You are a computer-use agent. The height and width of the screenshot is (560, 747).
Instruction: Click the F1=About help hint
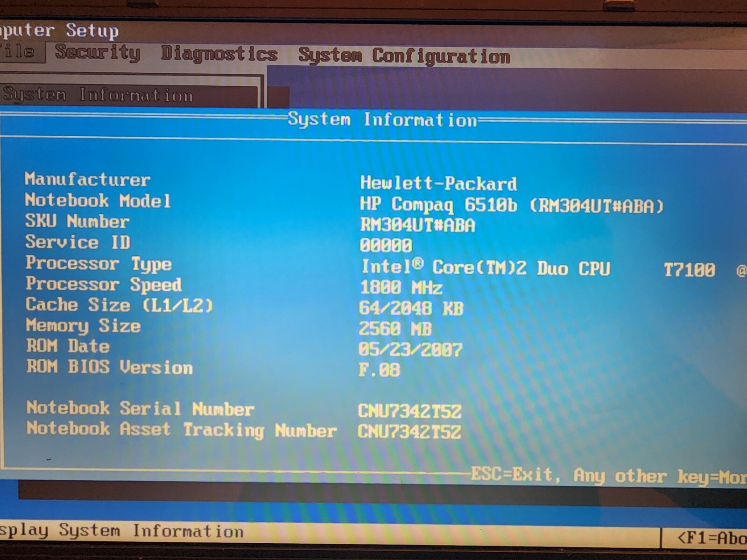coord(712,538)
